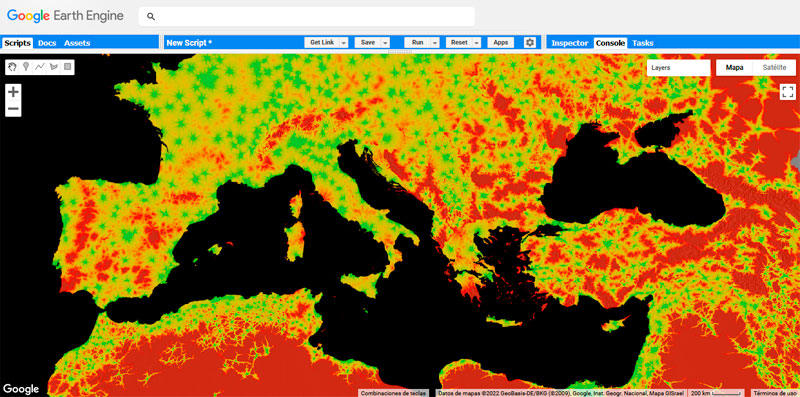
Task: Expand the Get Link dropdown arrow
Action: [344, 43]
